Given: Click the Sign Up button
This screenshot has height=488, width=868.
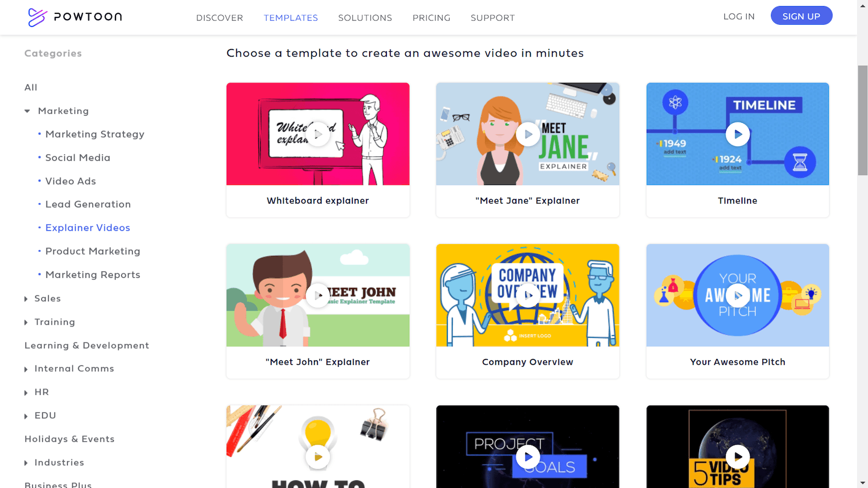Looking at the screenshot, I should point(801,16).
